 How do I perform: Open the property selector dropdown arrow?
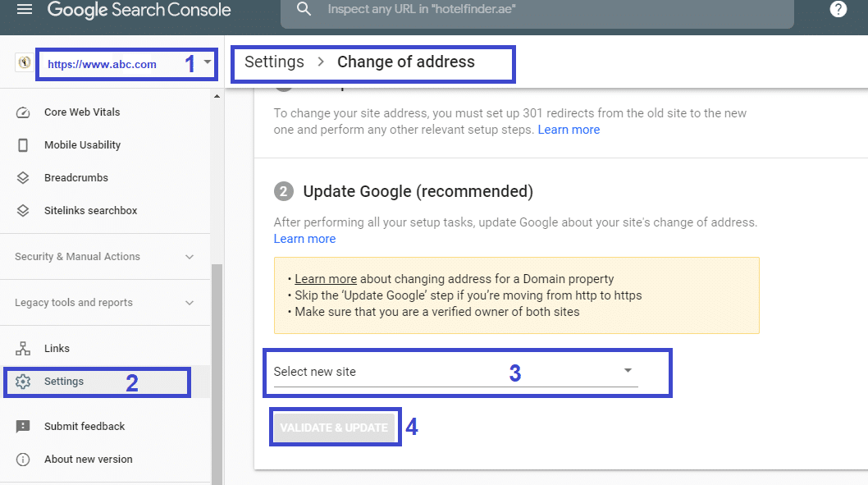click(x=207, y=62)
